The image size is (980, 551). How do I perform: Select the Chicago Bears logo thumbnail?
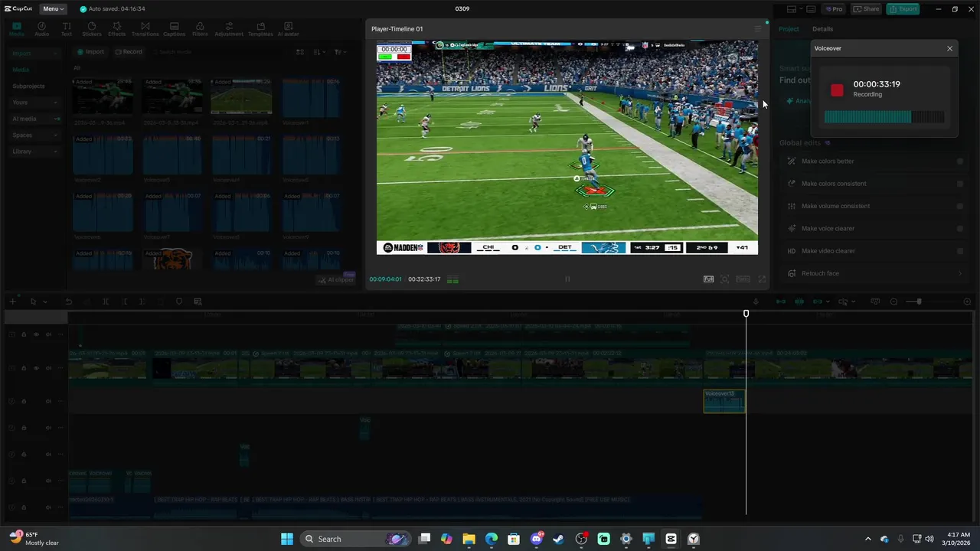172,259
